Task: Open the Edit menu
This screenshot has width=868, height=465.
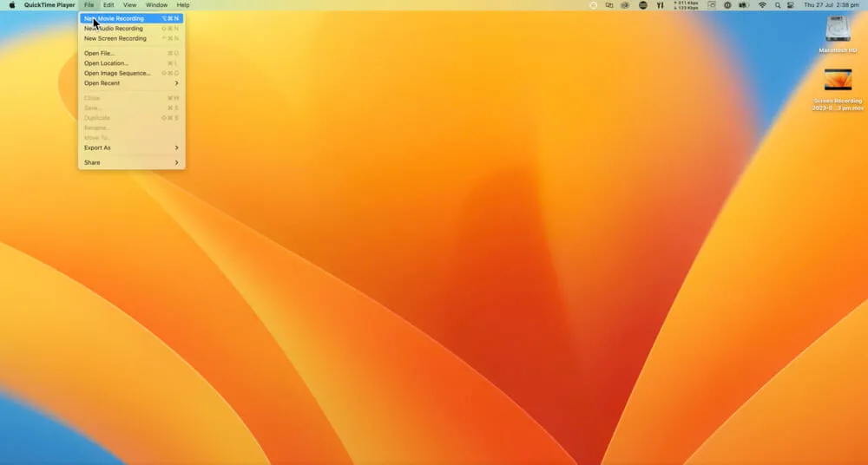Action: (x=108, y=5)
